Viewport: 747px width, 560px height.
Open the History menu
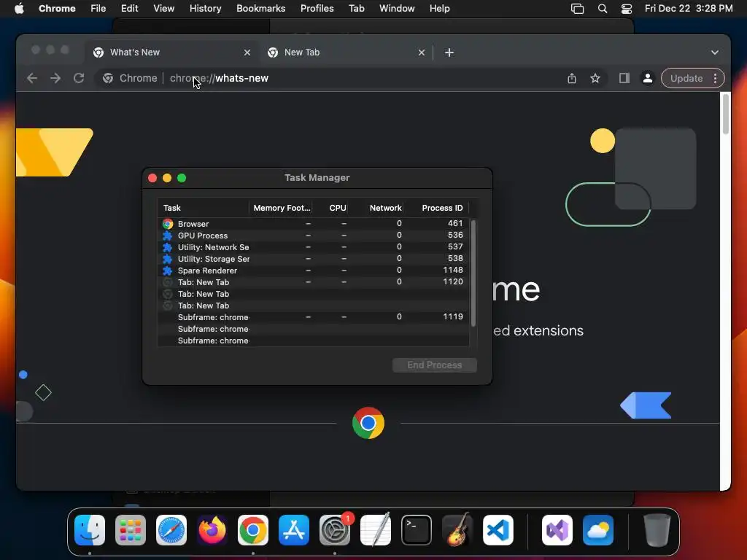point(205,9)
